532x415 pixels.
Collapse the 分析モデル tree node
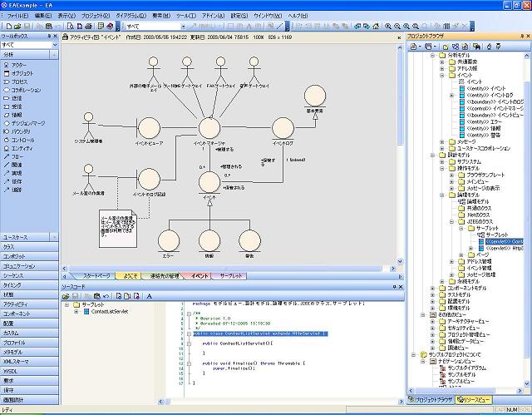431,54
